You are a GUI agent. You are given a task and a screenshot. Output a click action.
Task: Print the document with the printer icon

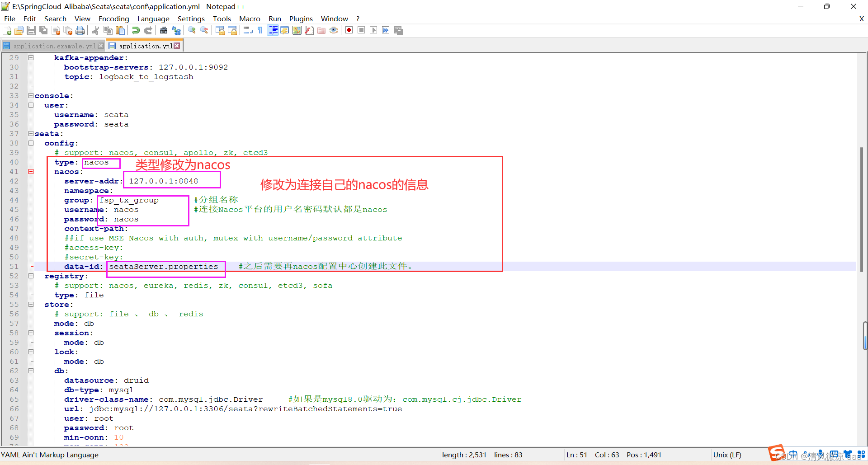(80, 30)
